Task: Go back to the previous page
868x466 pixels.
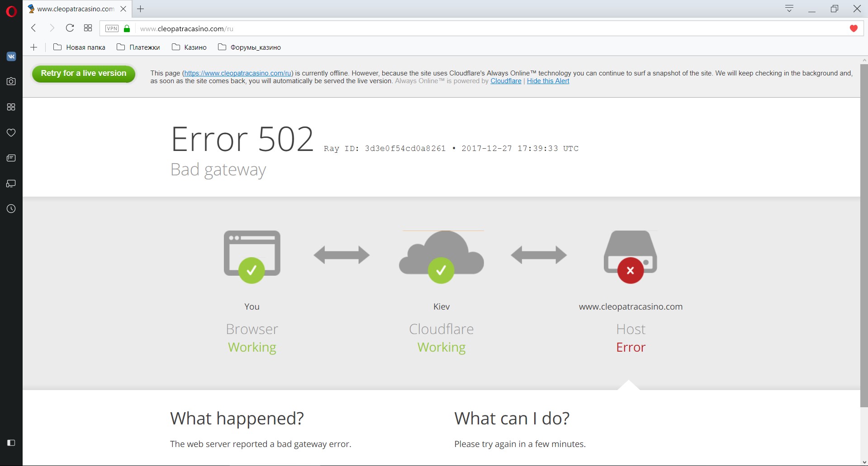Action: tap(33, 28)
